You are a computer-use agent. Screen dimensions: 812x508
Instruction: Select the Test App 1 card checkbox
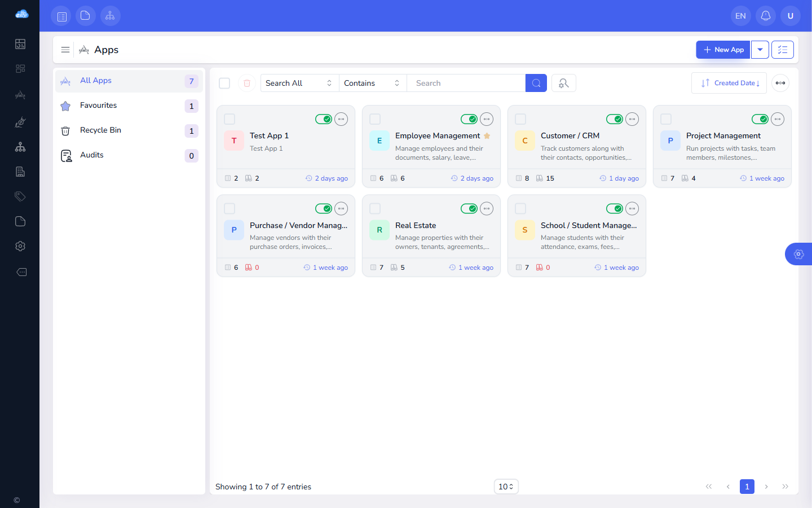click(x=230, y=119)
